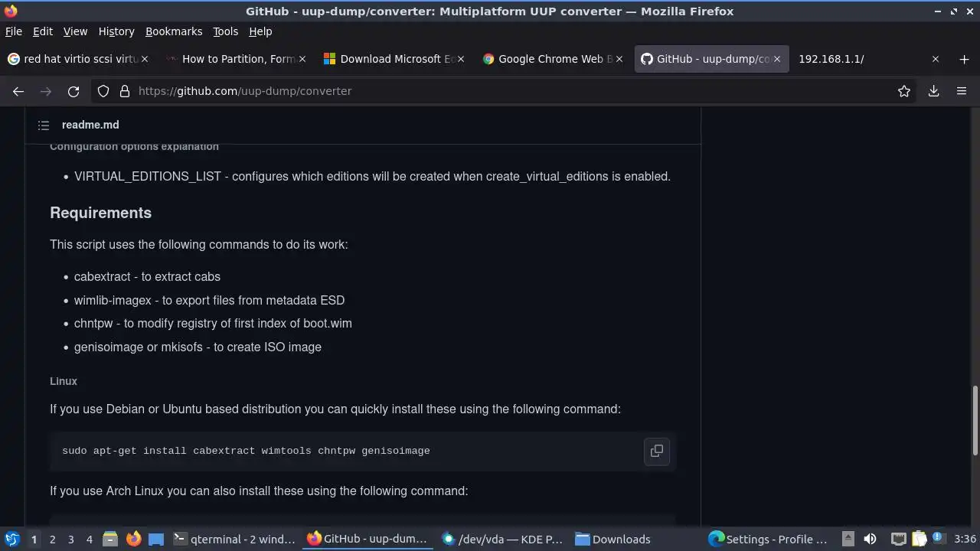The image size is (980, 551).
Task: Switch to virtual desktop 3
Action: (x=70, y=539)
